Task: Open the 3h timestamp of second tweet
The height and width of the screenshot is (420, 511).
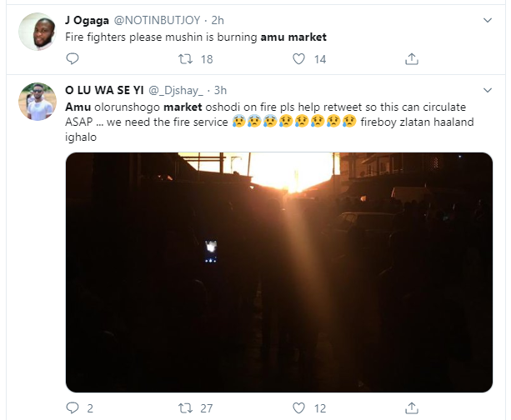Action: 220,90
